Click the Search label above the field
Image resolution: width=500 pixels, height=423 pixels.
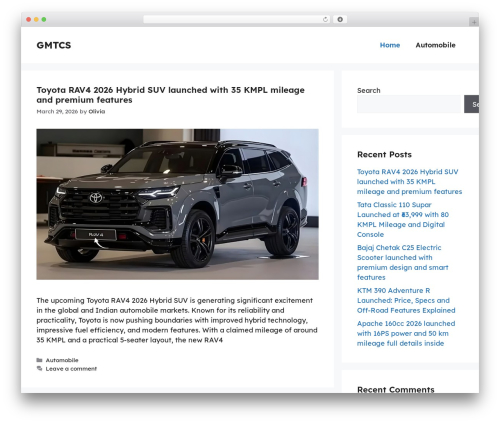coord(369,90)
